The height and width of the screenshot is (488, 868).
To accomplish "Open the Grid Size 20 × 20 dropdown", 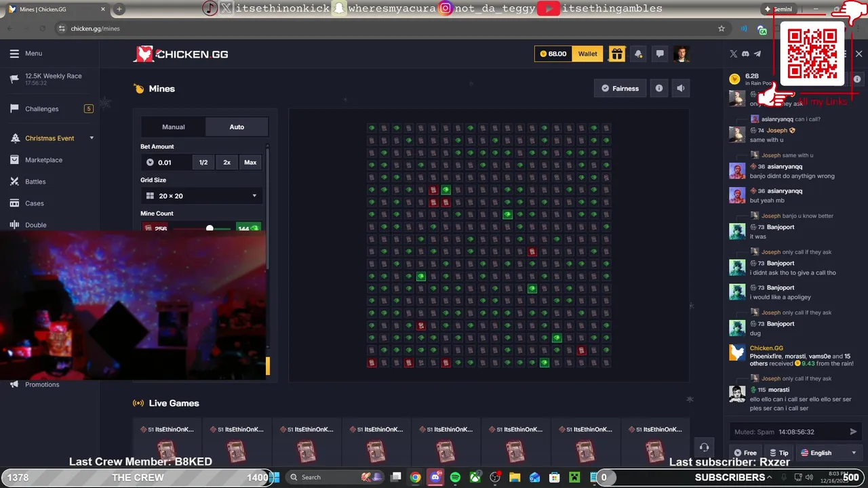I will point(202,196).
